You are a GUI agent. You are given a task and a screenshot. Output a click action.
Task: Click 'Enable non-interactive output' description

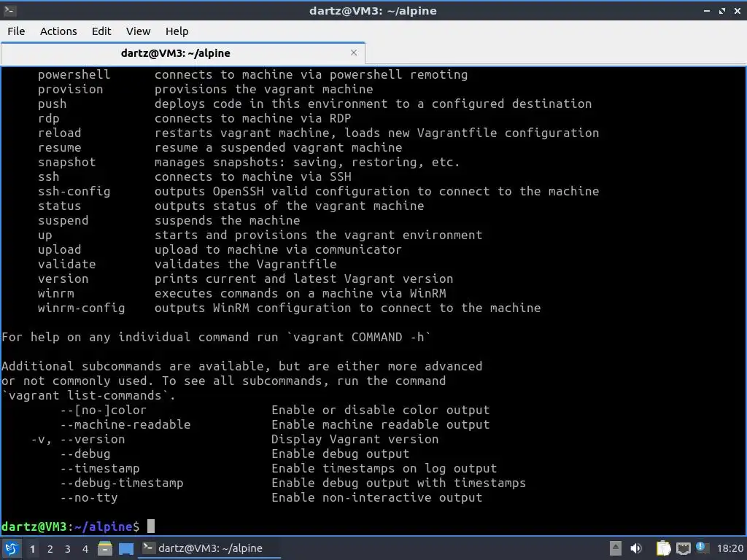pyautogui.click(x=376, y=497)
